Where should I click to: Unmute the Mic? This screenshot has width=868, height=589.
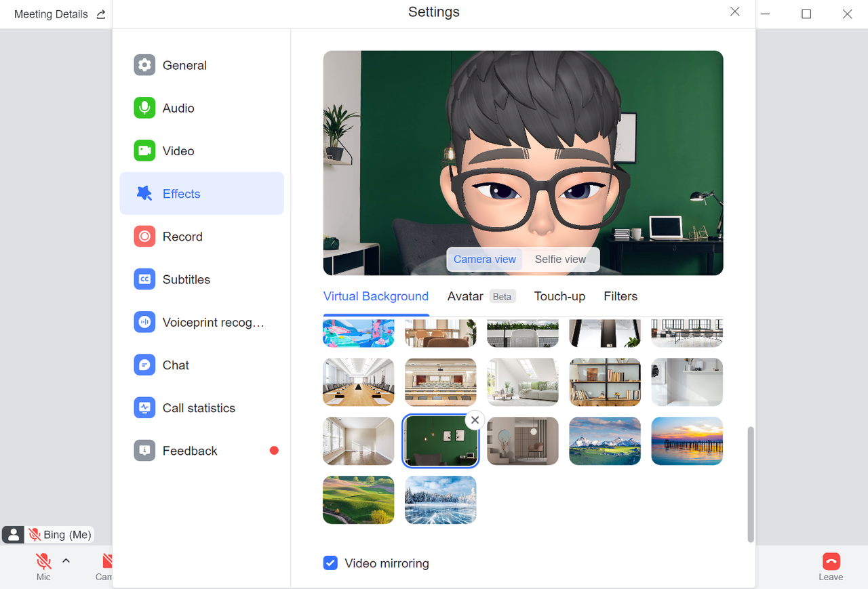point(43,561)
